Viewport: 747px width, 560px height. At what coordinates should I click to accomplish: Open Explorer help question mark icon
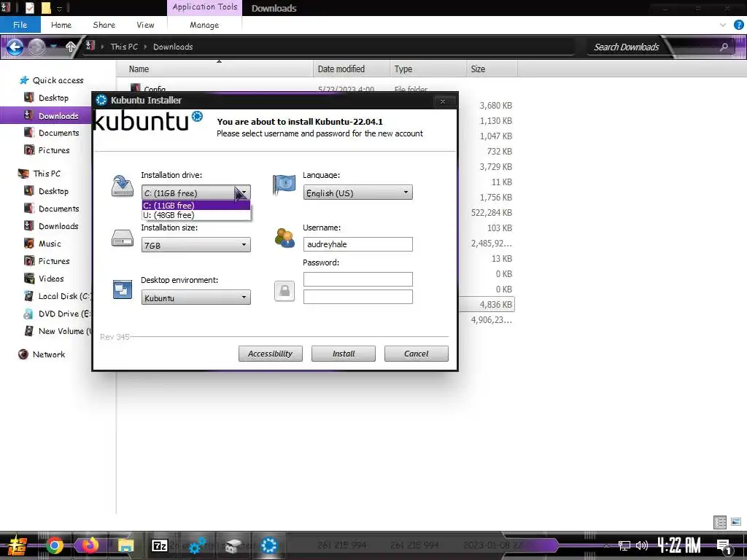tap(738, 25)
